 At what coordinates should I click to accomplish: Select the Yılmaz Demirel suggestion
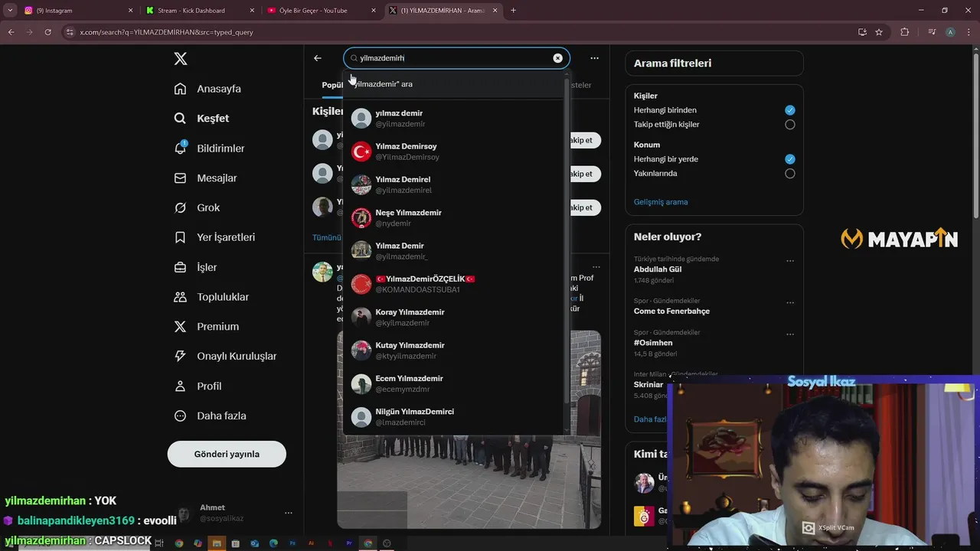(x=453, y=184)
